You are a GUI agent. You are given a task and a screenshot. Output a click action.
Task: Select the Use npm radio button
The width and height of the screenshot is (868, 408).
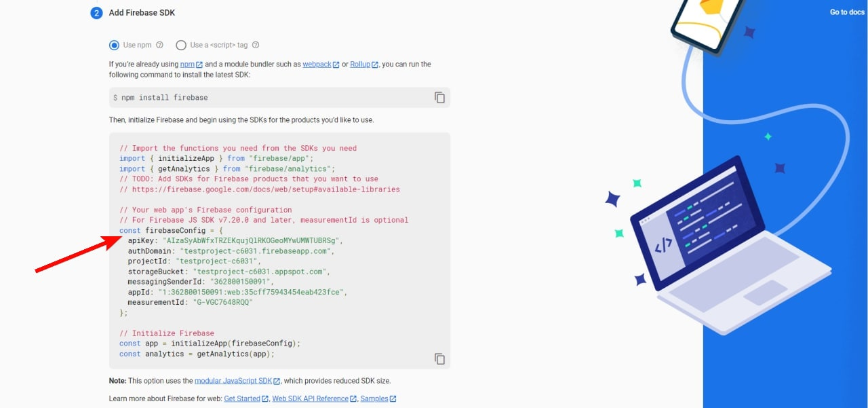coord(114,45)
